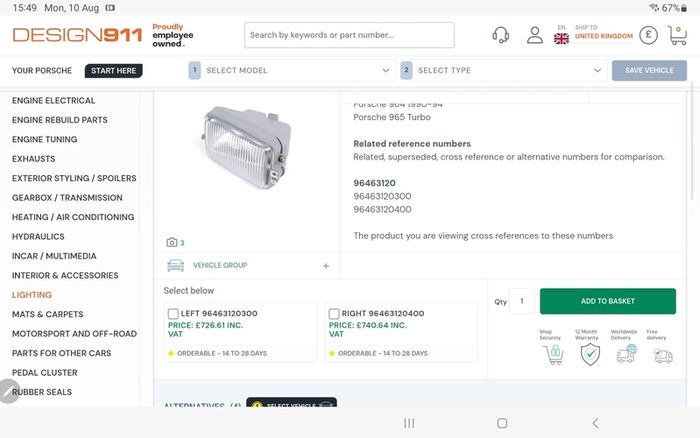
Task: Open Motorsport and Off-Road category
Action: coord(74,334)
